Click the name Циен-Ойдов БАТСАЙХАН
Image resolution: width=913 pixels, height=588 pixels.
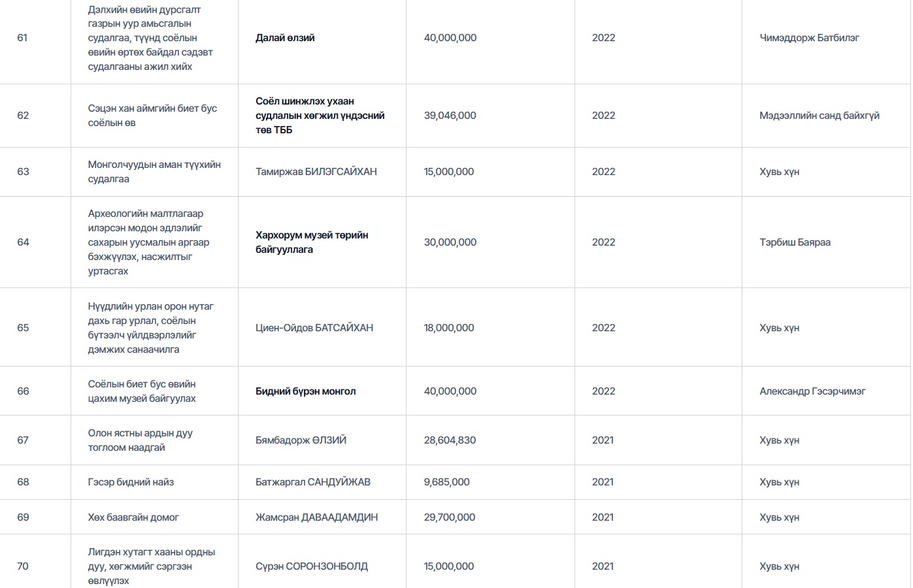pos(314,328)
